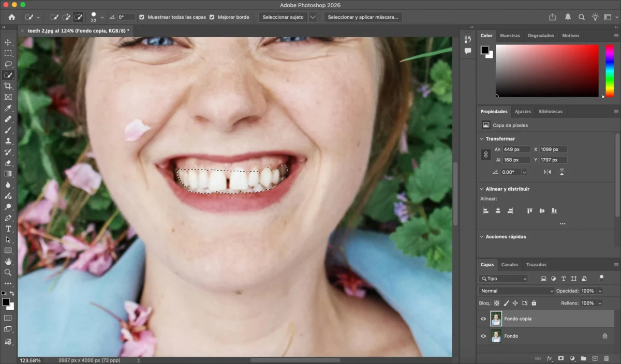Hide the Fondo copia layer
621x364 pixels.
click(483, 319)
